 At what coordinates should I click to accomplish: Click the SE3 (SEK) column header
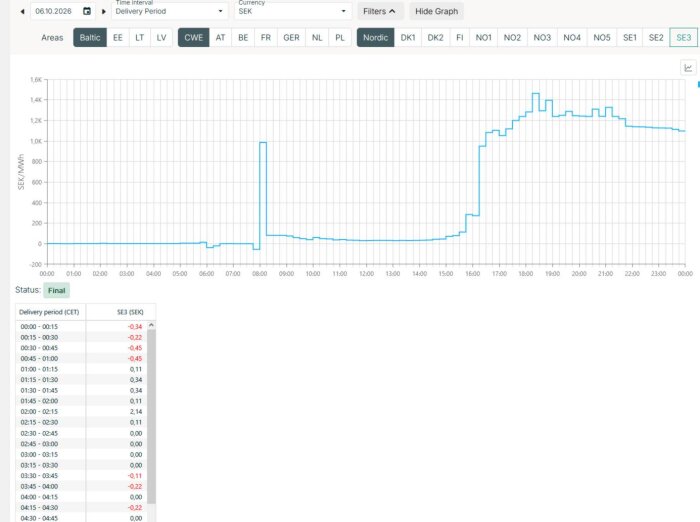coord(121,312)
